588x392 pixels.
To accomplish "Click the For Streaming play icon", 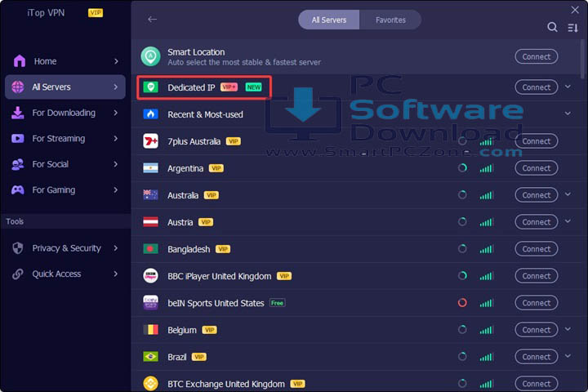I will pyautogui.click(x=18, y=138).
